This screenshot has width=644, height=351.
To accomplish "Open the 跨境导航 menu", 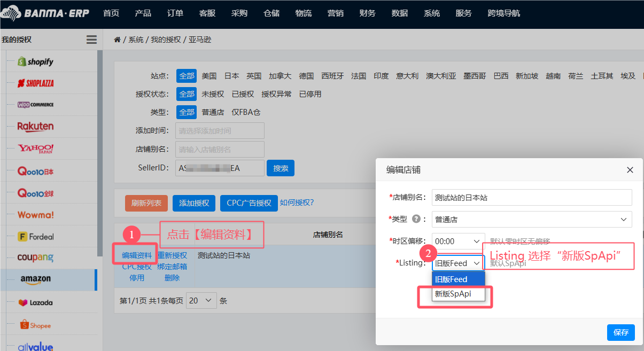I will (504, 13).
